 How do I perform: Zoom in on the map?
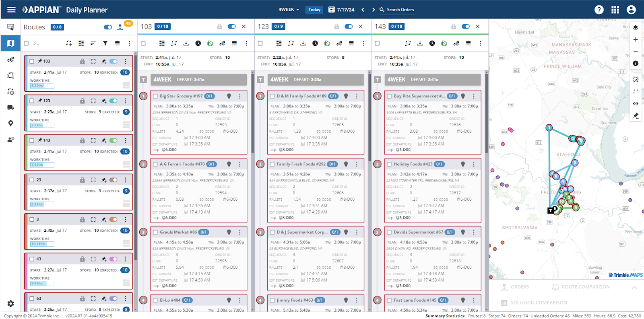coord(636,39)
